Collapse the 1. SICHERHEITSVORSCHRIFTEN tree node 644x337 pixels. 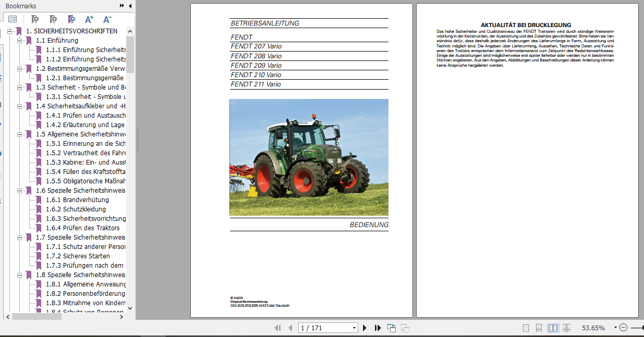pos(10,31)
